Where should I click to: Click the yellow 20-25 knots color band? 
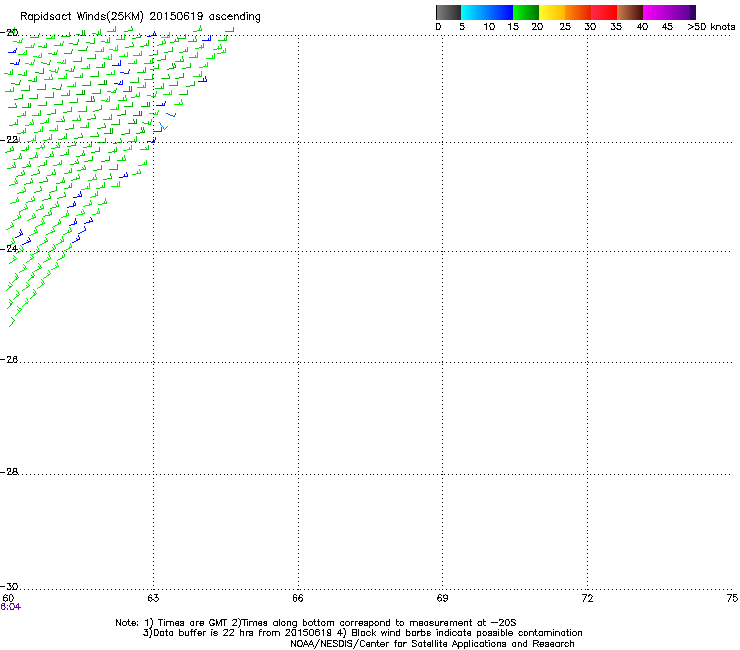(x=552, y=12)
